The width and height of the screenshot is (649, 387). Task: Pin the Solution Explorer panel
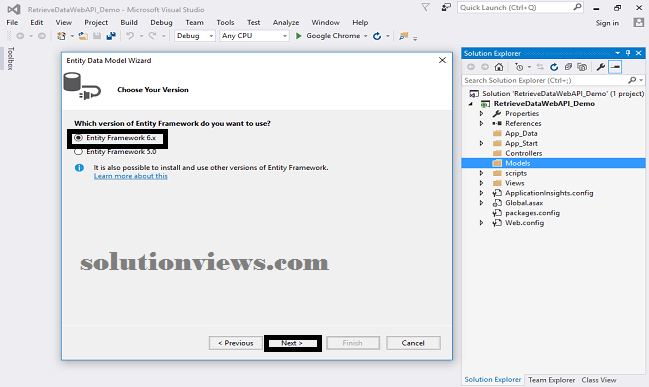pyautogui.click(x=628, y=53)
